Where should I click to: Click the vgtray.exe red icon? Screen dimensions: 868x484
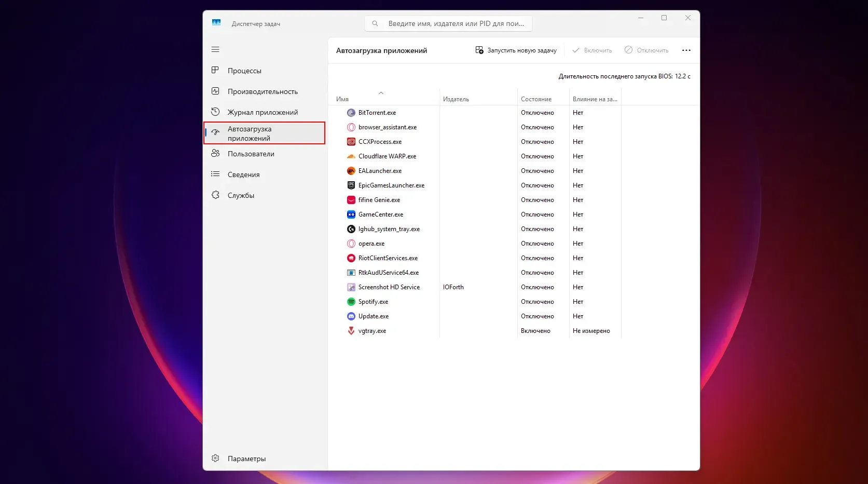[x=351, y=331]
